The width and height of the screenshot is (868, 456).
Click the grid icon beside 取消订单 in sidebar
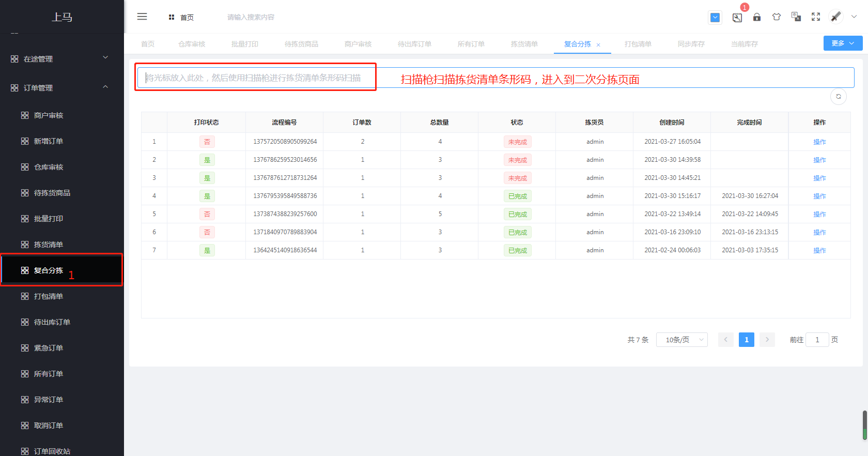click(25, 425)
